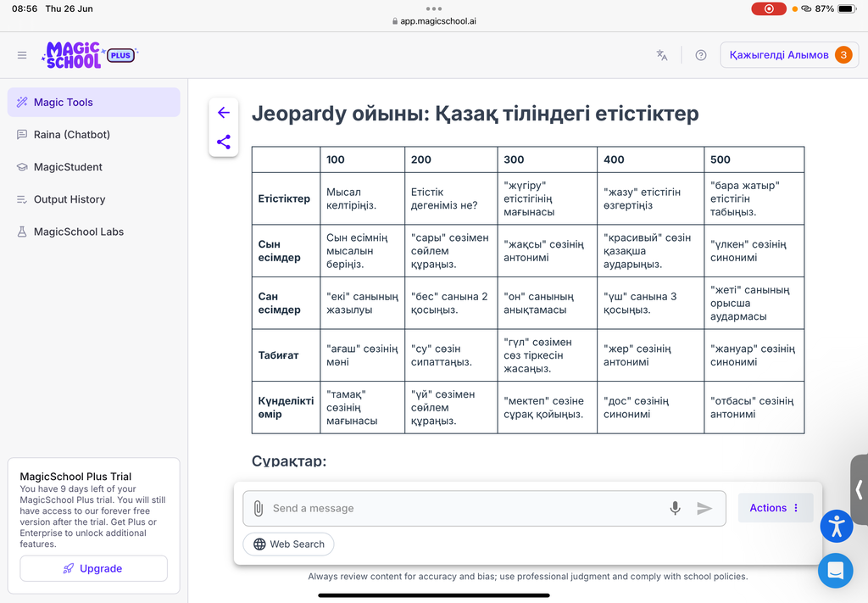
Task: Expand the Actions dropdown menu
Action: (x=775, y=508)
